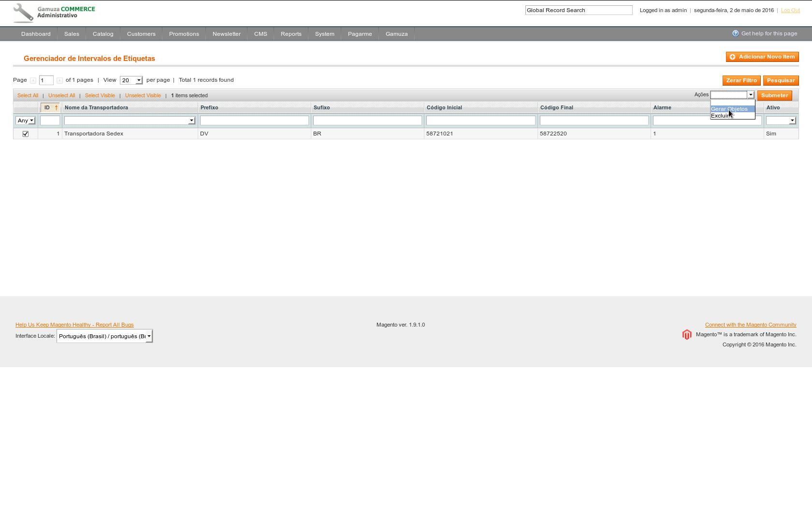The width and height of the screenshot is (812, 508).
Task: Click Get help for this page
Action: coord(769,33)
